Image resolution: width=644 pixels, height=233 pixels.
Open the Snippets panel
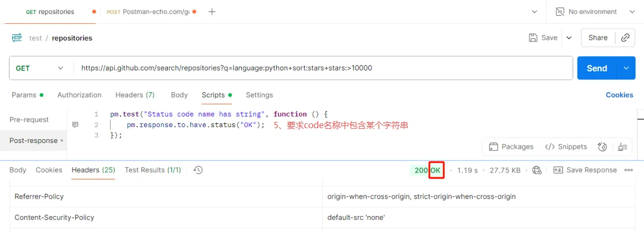tap(566, 147)
